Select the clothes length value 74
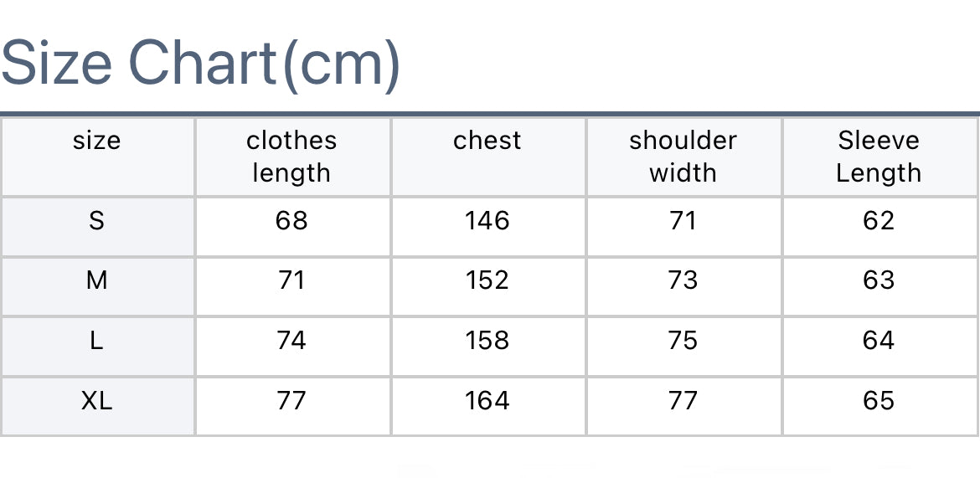The height and width of the screenshot is (478, 980). [x=291, y=341]
